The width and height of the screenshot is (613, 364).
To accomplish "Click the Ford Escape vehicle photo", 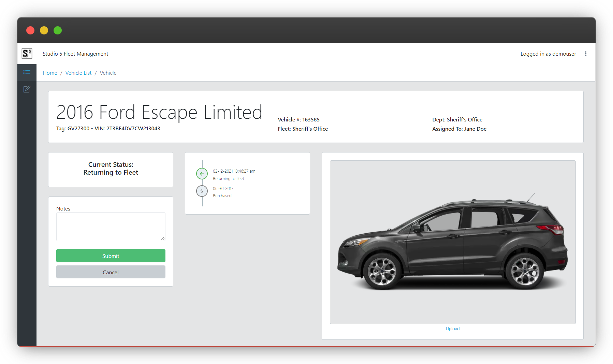I will click(x=453, y=242).
